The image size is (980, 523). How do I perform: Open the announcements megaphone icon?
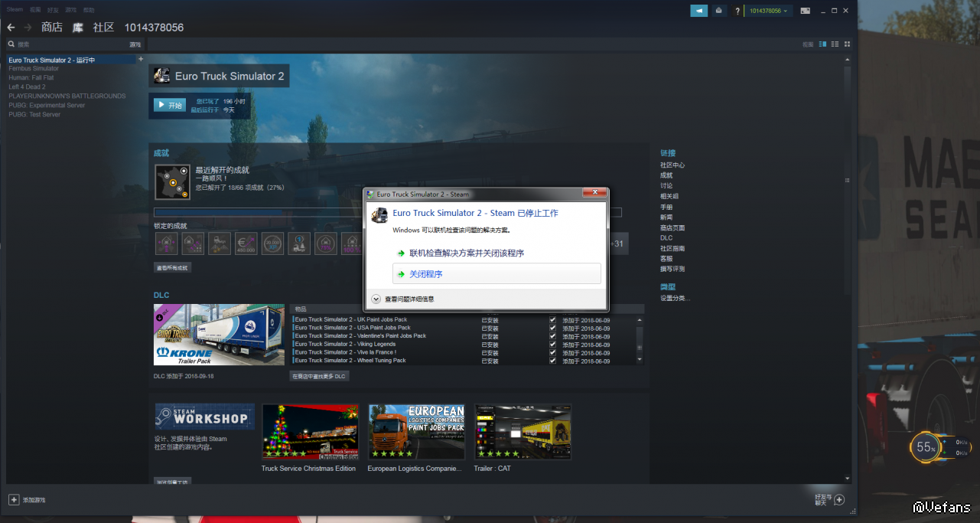pos(699,11)
